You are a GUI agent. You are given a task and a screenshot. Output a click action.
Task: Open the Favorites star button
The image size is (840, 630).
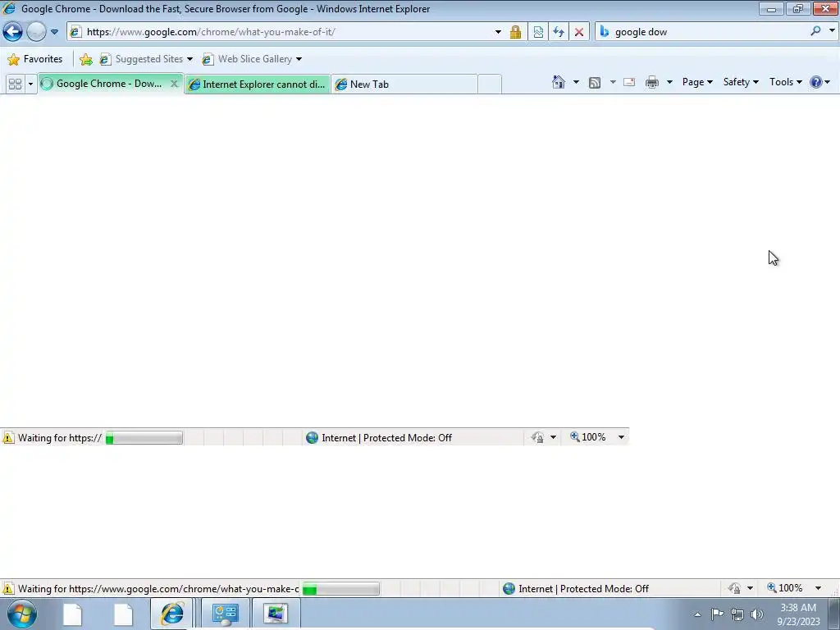(x=35, y=59)
